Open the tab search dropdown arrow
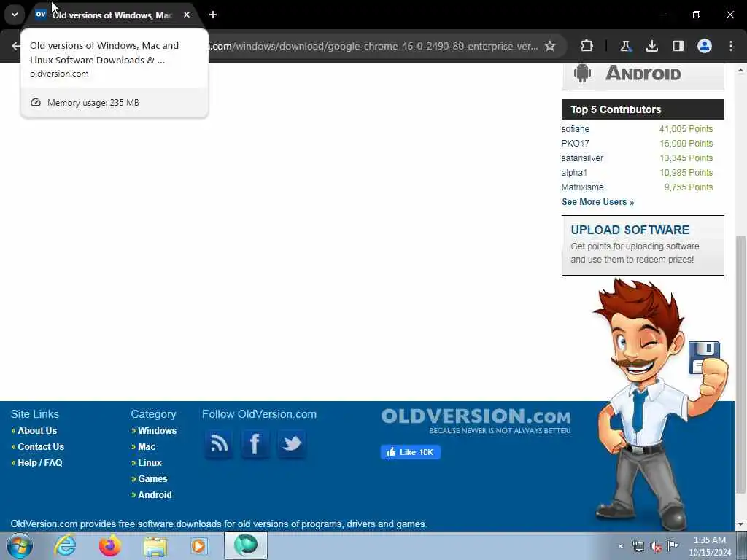The image size is (747, 560). pos(15,15)
